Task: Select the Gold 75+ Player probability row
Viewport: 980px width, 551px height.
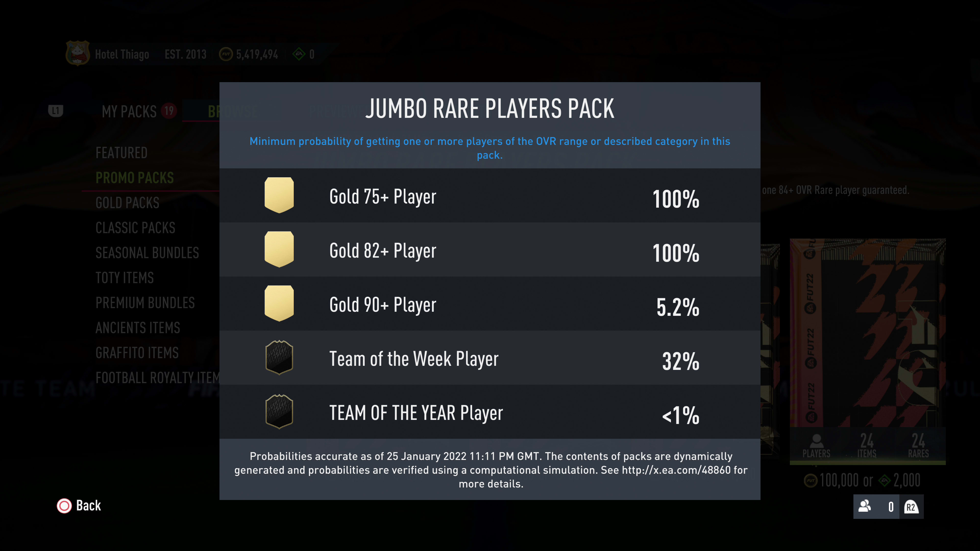Action: tap(490, 196)
